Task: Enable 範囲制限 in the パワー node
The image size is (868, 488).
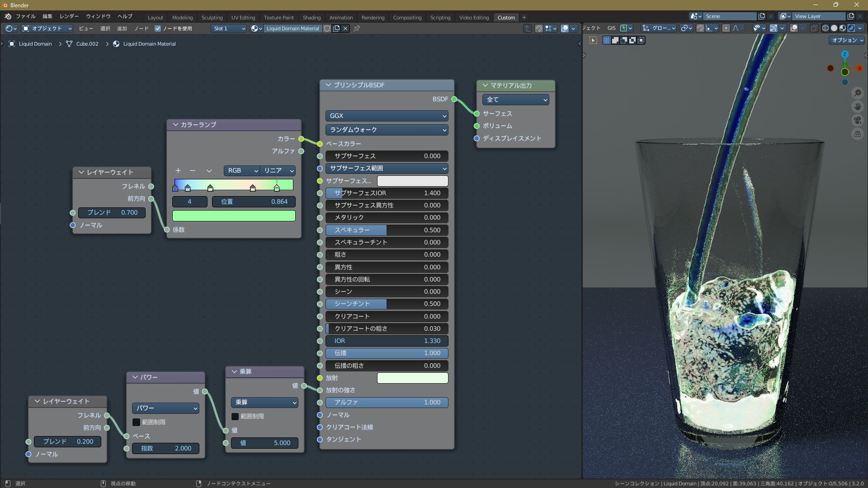Action: pyautogui.click(x=136, y=422)
